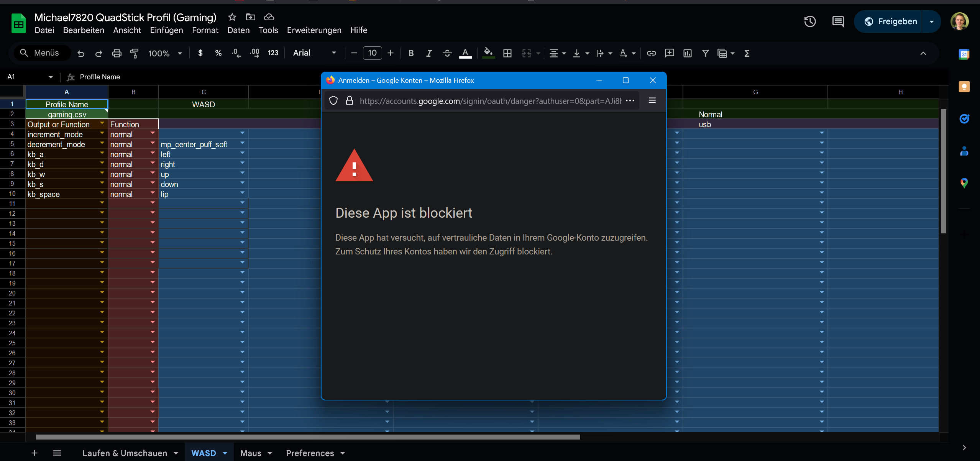Viewport: 980px width, 461px height.
Task: Select the Paint format tool
Action: [x=134, y=53]
